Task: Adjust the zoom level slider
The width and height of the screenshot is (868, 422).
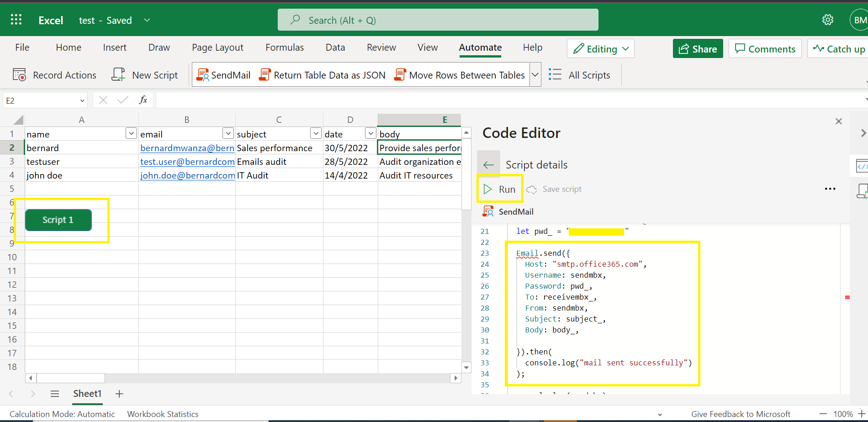Action: [x=844, y=414]
